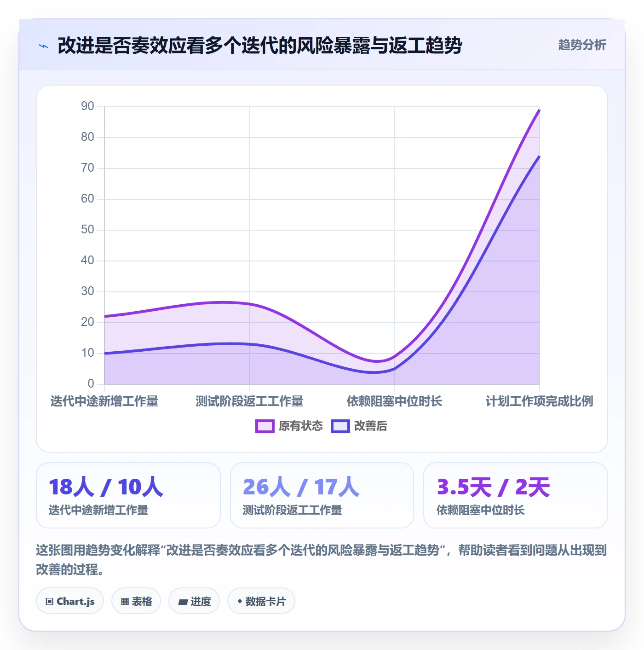The height and width of the screenshot is (650, 644).
Task: Click the 3.5天 / 2天 value
Action: (493, 487)
